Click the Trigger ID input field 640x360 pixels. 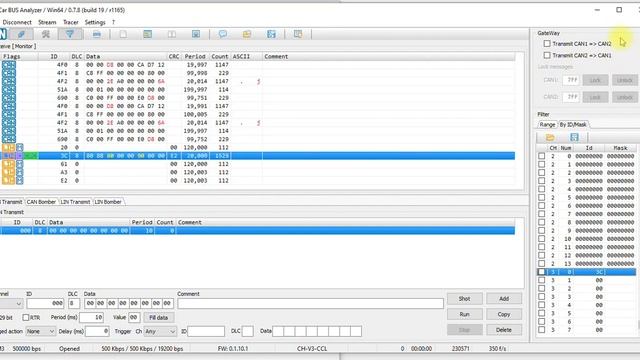206,331
